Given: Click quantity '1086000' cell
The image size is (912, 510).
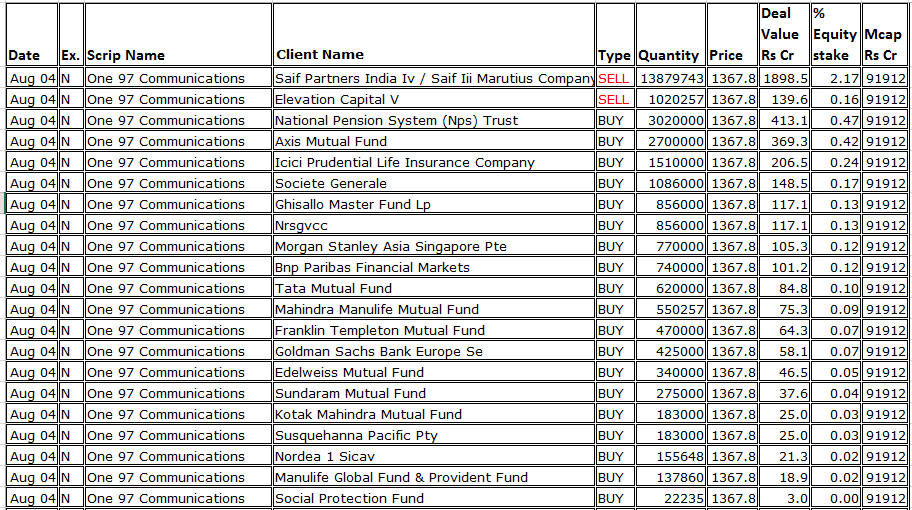Looking at the screenshot, I should (671, 183).
